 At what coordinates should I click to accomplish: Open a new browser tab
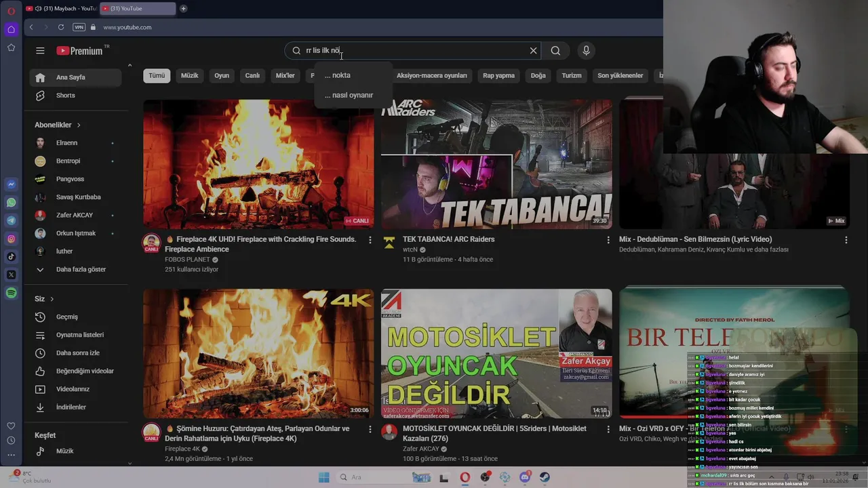183,9
